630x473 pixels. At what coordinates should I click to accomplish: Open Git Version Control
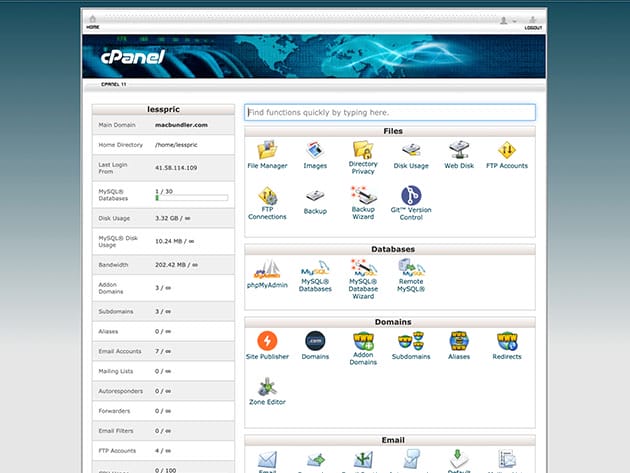click(411, 197)
